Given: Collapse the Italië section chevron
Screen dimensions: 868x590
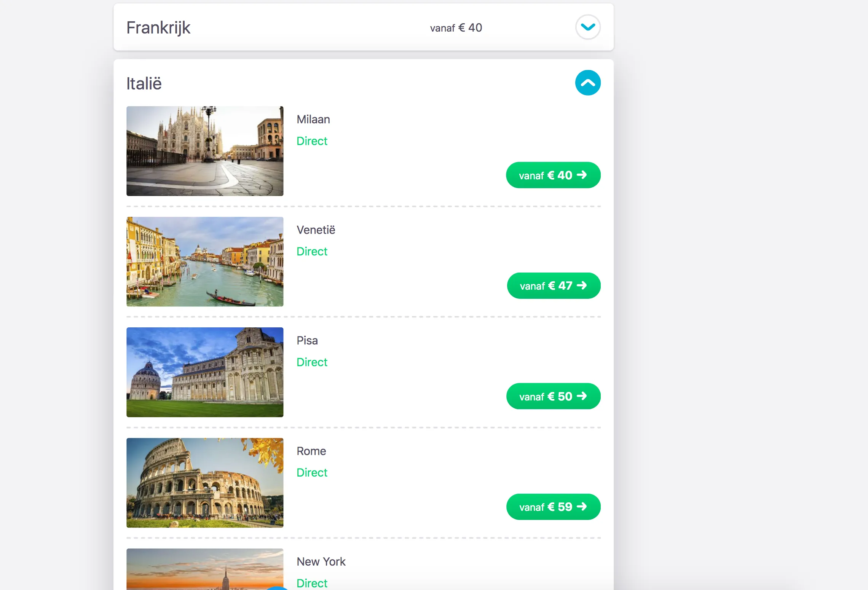Looking at the screenshot, I should tap(588, 83).
